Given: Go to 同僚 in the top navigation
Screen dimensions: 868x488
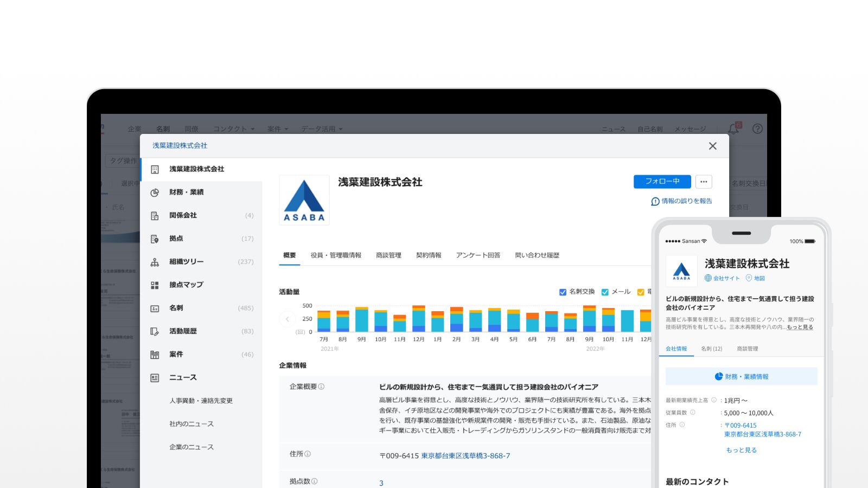Looking at the screenshot, I should (x=192, y=129).
